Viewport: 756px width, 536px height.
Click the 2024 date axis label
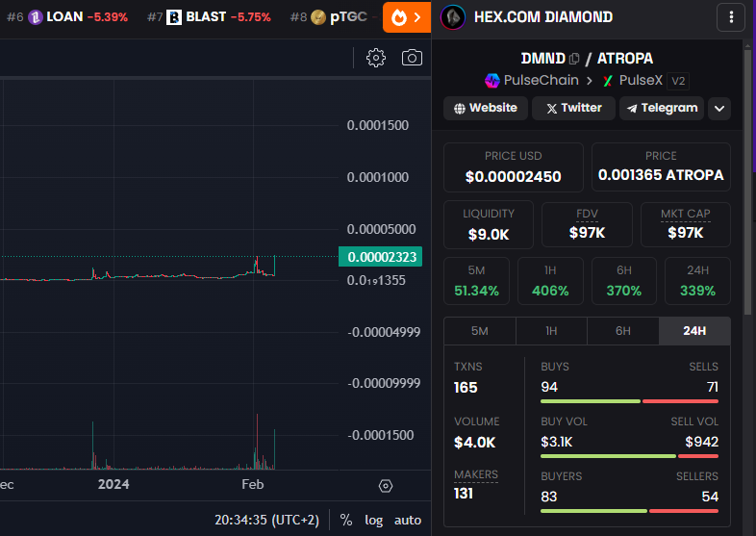[113, 484]
